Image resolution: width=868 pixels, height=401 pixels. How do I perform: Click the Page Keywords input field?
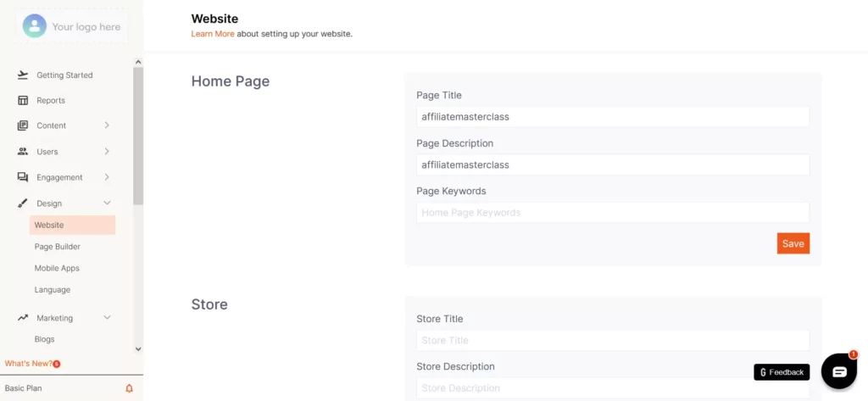click(613, 212)
